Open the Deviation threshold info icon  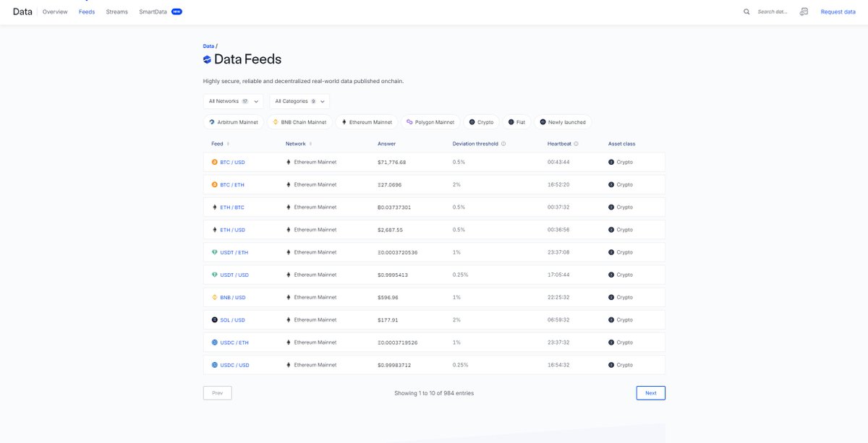coord(503,144)
